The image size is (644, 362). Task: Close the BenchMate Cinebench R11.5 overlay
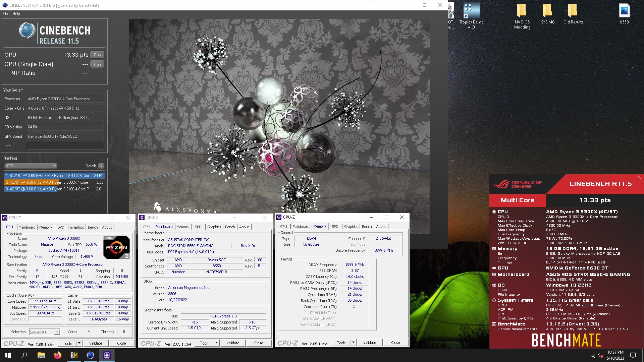[640, 178]
